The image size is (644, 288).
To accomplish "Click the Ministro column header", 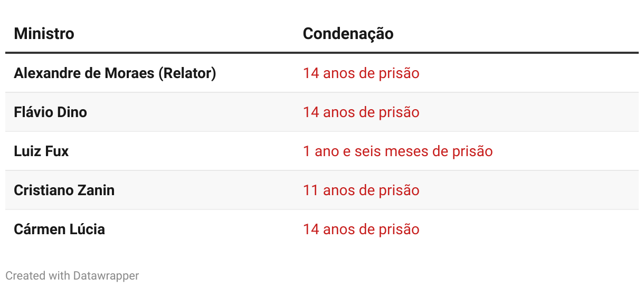I will (x=44, y=34).
